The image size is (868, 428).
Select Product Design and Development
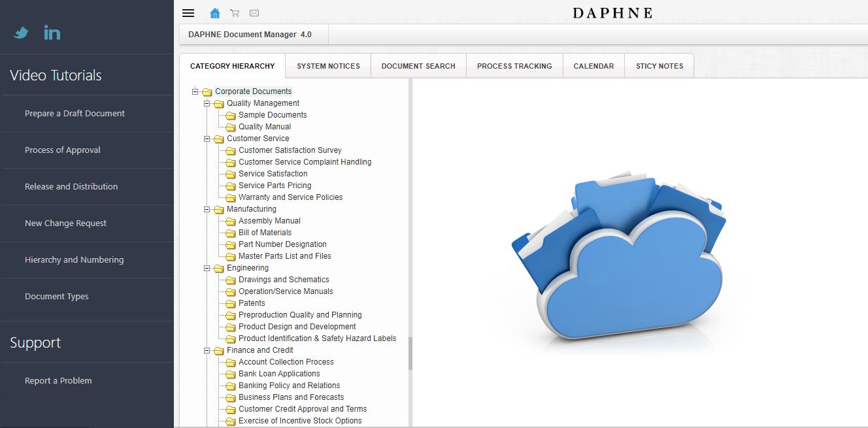[x=297, y=327]
